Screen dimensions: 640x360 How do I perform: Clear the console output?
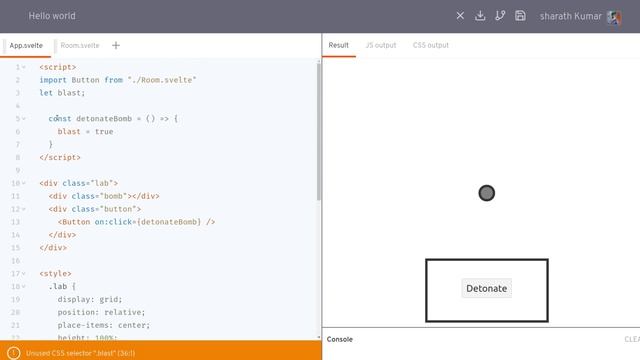tap(632, 339)
